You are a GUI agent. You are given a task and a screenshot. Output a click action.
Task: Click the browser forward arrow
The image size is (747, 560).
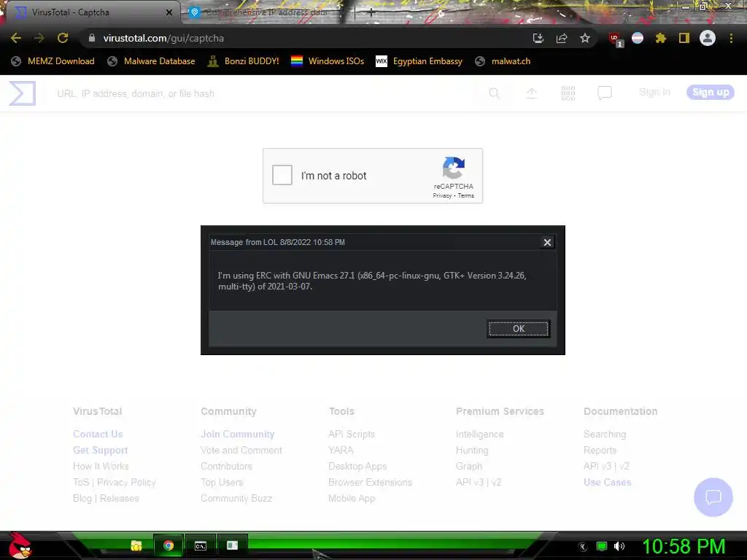(39, 38)
